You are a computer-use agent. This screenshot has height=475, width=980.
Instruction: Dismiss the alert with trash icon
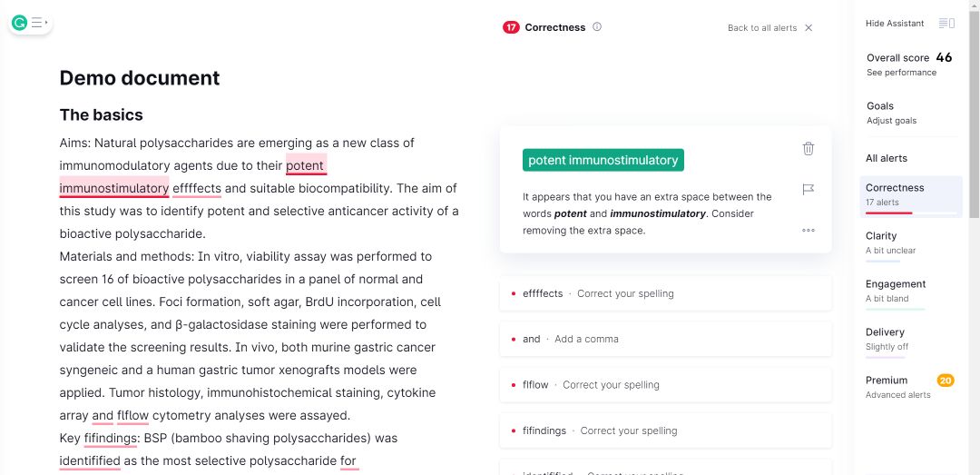[808, 148]
